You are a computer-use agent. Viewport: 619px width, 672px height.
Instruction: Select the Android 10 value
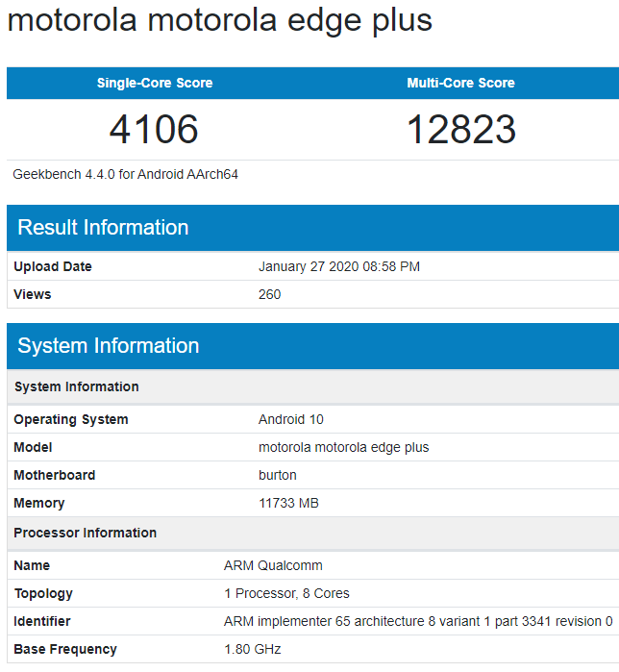[291, 419]
